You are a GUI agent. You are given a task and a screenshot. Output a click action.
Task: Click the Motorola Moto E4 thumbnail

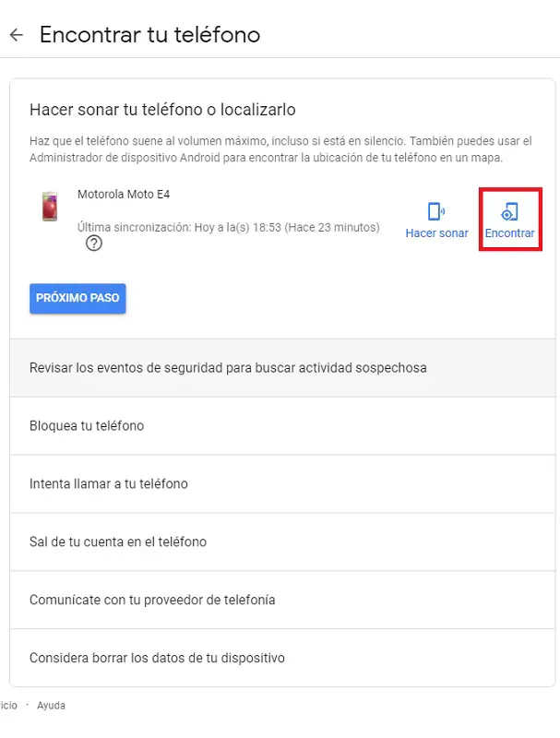50,206
